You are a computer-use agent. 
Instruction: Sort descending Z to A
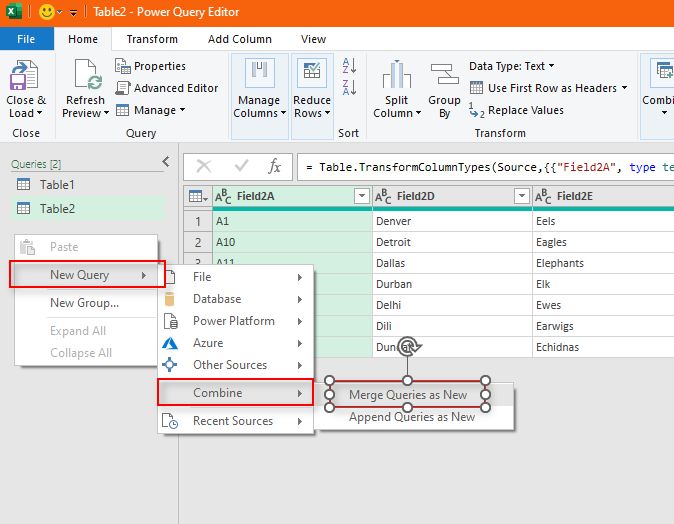click(349, 87)
